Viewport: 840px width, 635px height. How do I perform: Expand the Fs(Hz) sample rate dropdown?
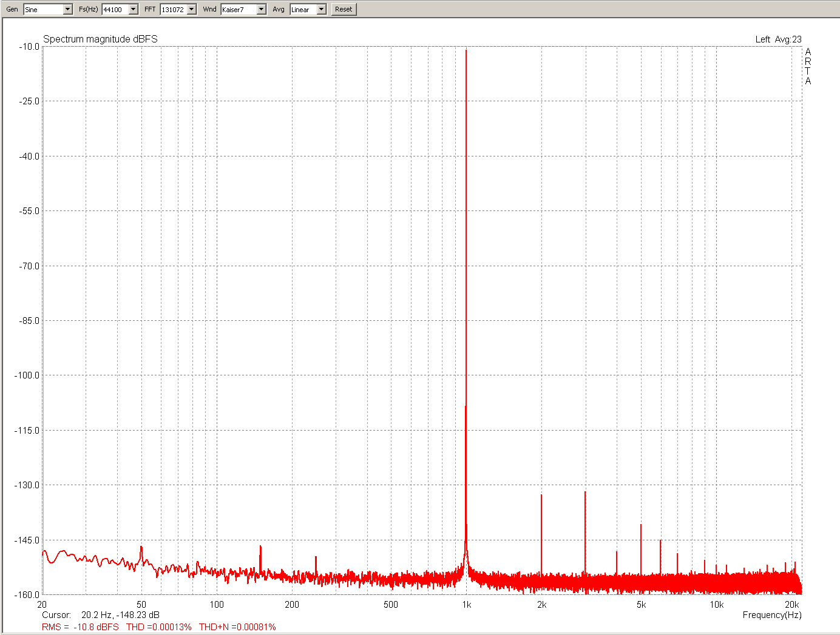coord(133,9)
